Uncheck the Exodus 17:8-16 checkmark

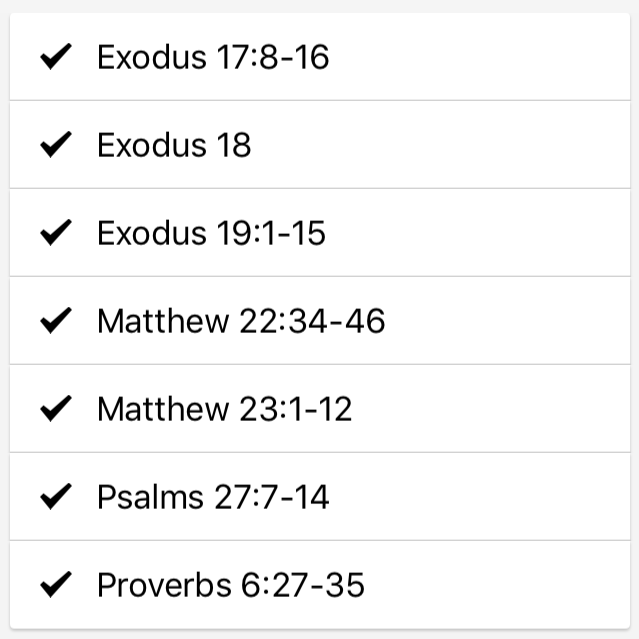[x=56, y=58]
